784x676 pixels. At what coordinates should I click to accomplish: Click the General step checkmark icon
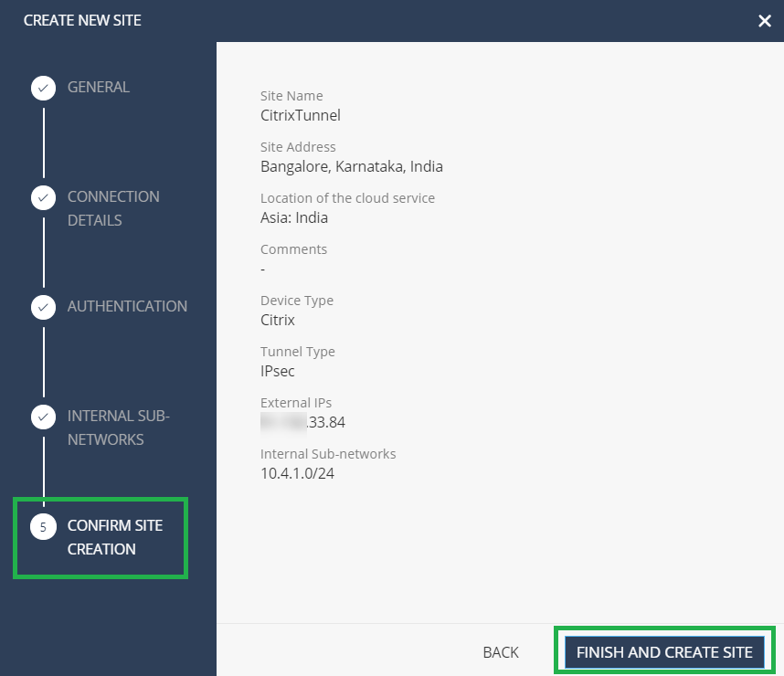coord(44,89)
